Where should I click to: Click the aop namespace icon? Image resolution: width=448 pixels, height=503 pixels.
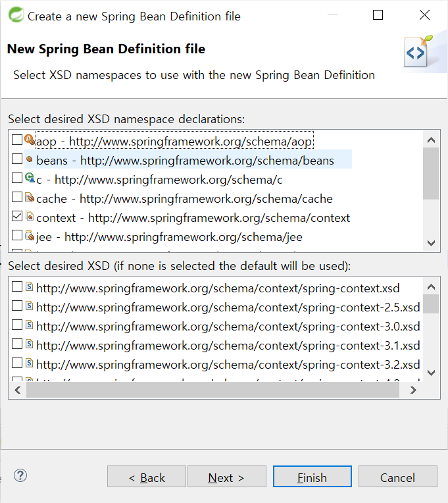30,140
